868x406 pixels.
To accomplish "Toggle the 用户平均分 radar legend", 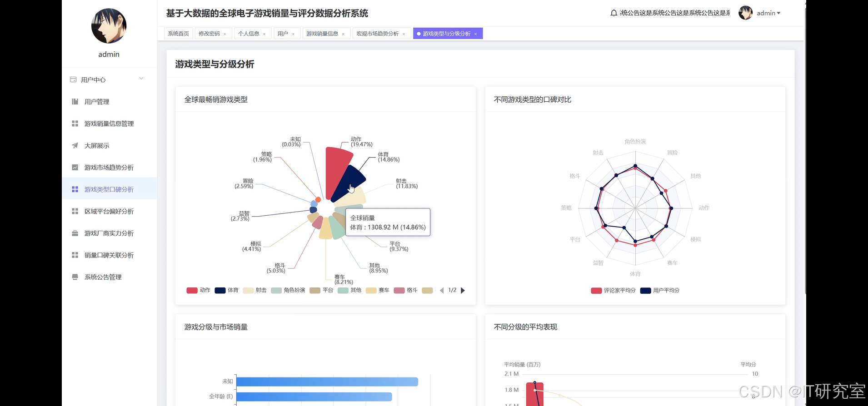I will pos(660,291).
